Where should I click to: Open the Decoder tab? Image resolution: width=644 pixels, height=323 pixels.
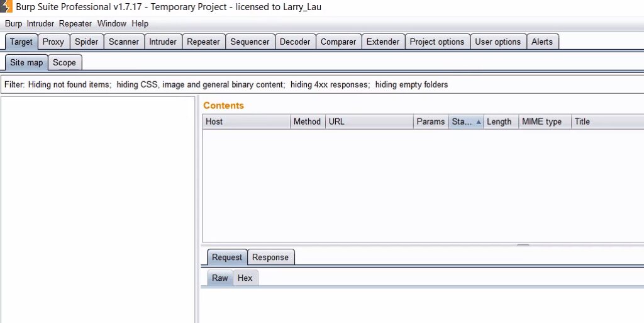click(295, 42)
